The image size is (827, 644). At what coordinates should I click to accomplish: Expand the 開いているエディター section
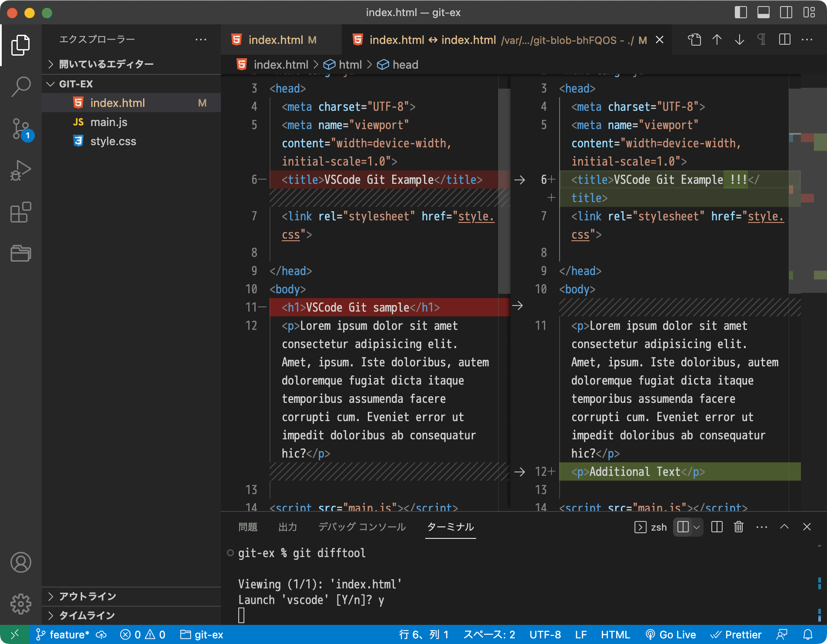click(x=106, y=64)
